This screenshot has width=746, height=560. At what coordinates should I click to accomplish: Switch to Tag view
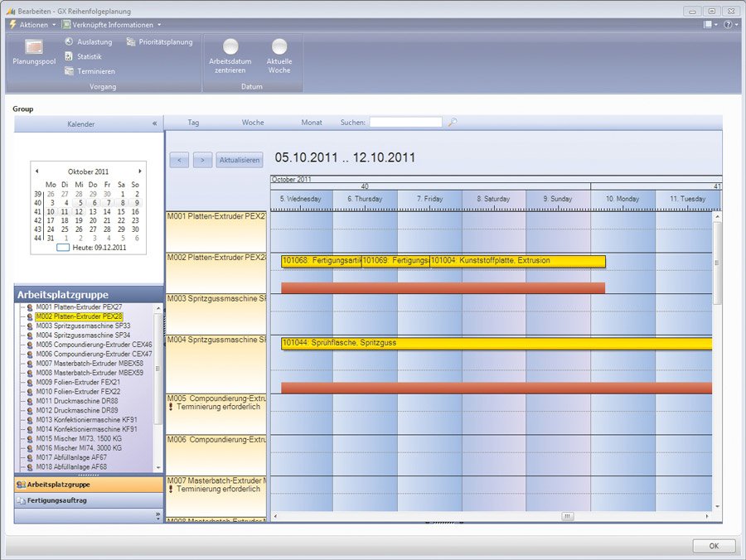tap(193, 122)
